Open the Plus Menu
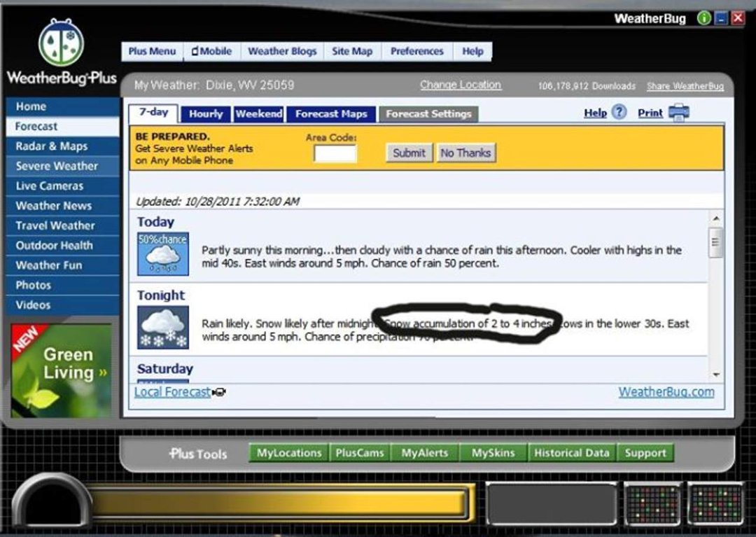The image size is (756, 537). click(x=152, y=51)
